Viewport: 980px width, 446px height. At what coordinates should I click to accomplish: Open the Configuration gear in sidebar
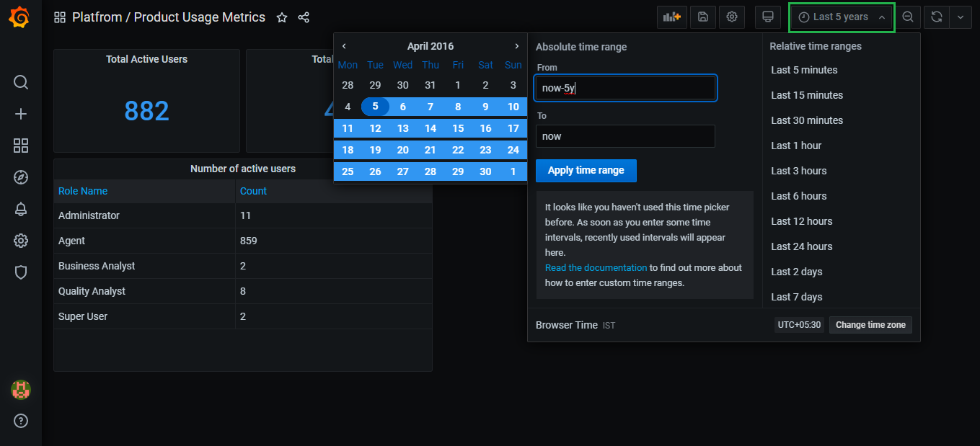(21, 241)
